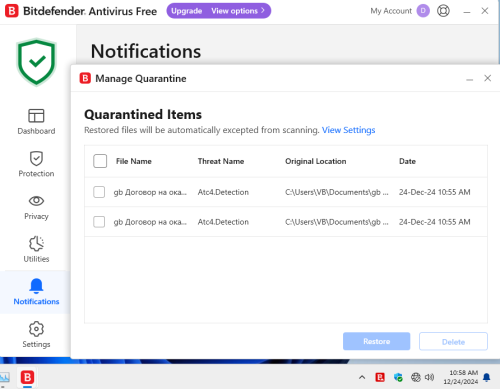Open the Dashboard section in sidebar
This screenshot has width=500, height=389.
click(x=36, y=121)
